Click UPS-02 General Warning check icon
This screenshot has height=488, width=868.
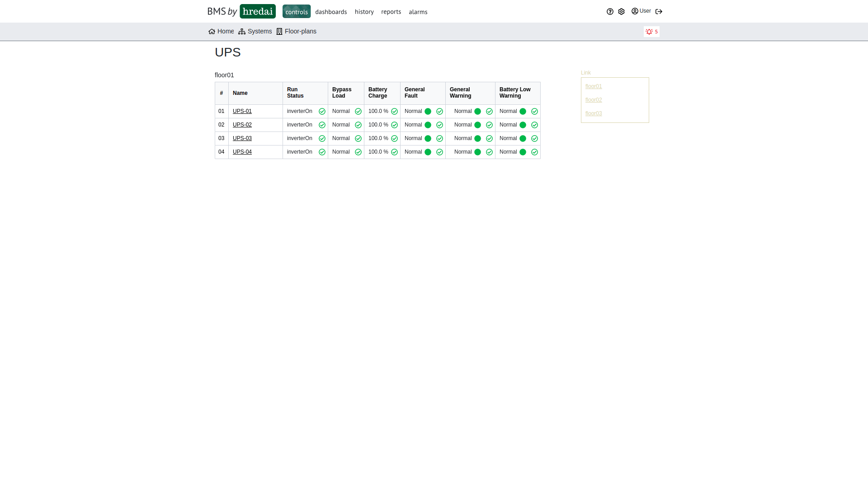(x=489, y=125)
